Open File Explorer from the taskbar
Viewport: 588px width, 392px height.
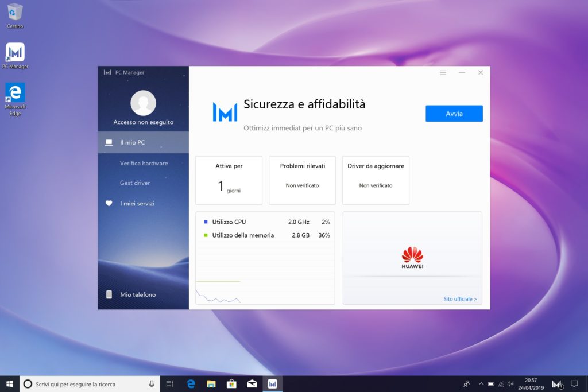tap(211, 384)
